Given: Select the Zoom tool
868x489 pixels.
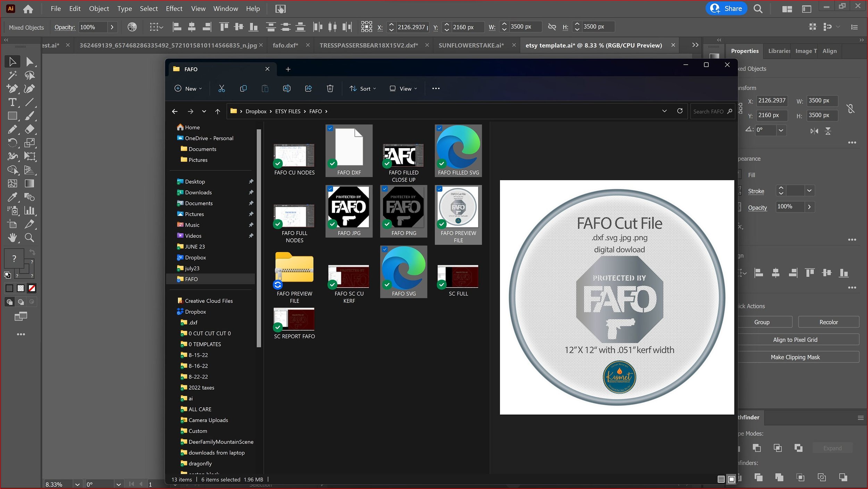Looking at the screenshot, I should point(30,238).
